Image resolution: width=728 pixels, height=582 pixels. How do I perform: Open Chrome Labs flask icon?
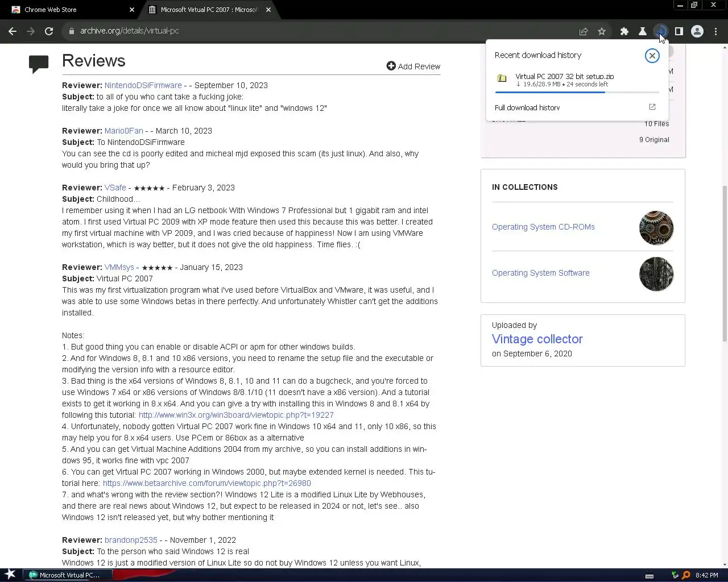[x=643, y=31]
